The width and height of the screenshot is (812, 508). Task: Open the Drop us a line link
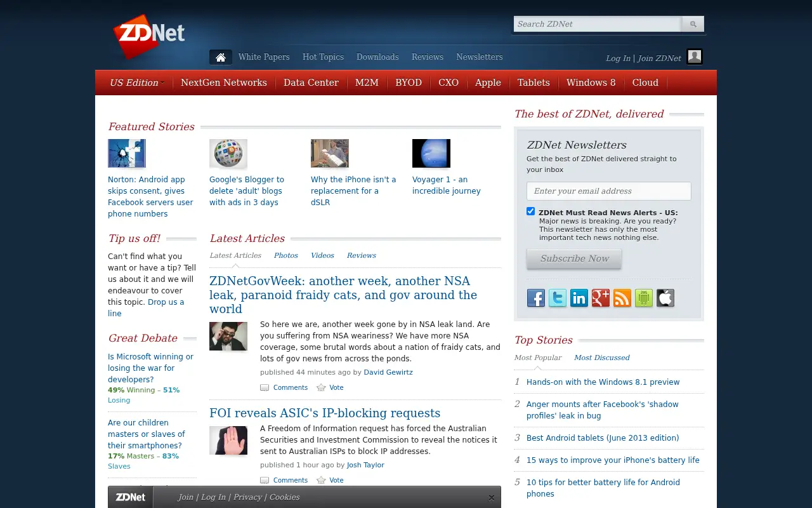coord(146,308)
